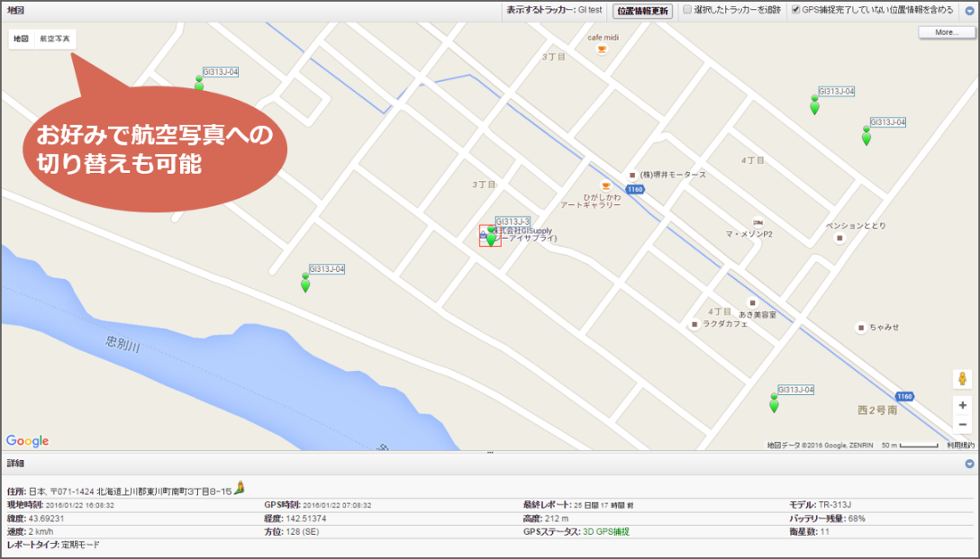Screen dimensions: 980x559
Task: Click the GI313J-3 marker label
Action: click(x=513, y=221)
